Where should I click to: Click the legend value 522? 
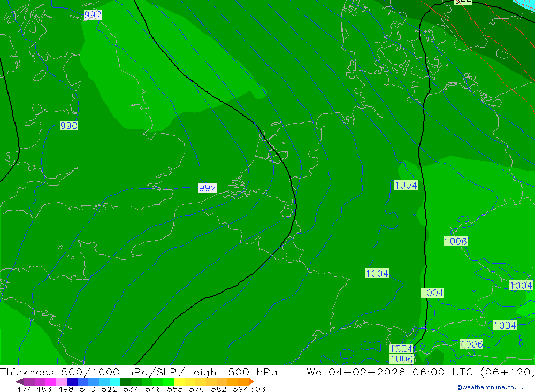tap(109, 389)
